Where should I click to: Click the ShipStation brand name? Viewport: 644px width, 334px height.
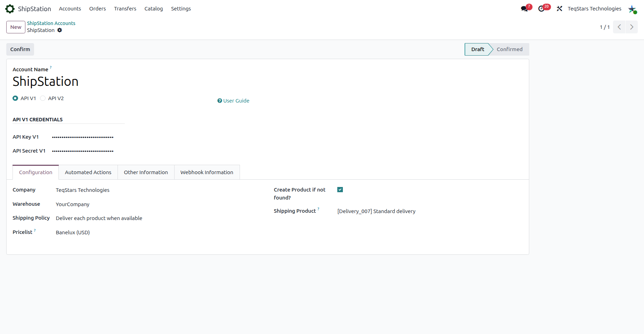(x=34, y=9)
